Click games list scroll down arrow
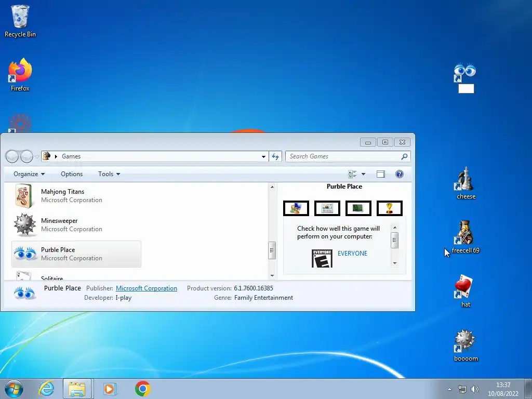This screenshot has width=532, height=399. [272, 276]
